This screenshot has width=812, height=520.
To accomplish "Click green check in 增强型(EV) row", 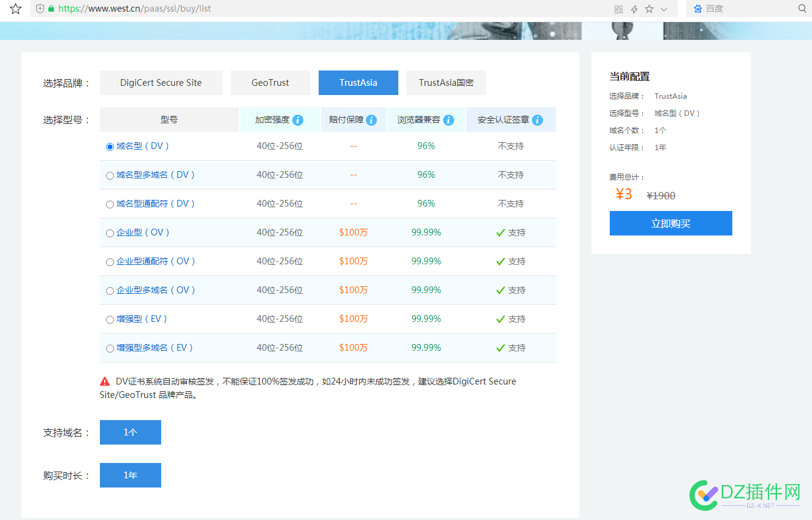I will 501,319.
